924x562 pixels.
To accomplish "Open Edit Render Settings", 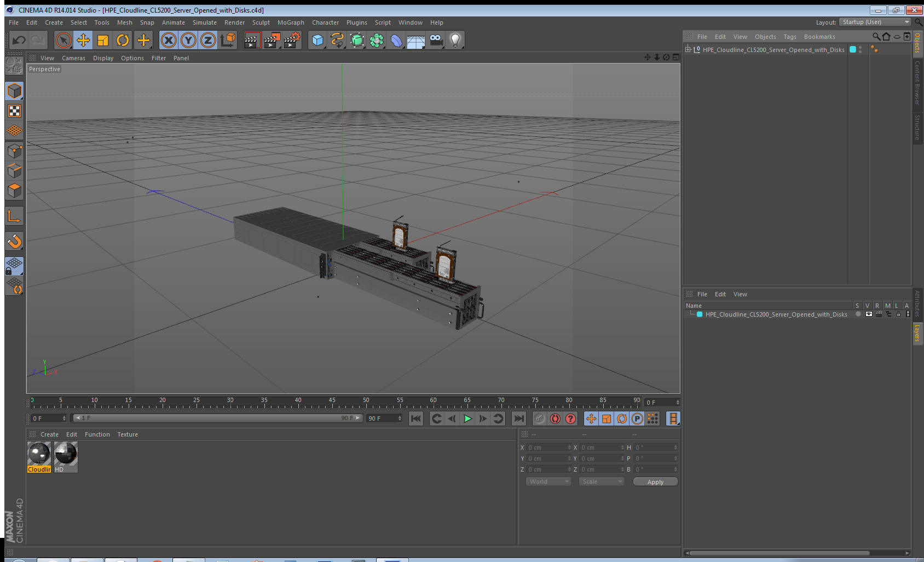I will coord(292,40).
